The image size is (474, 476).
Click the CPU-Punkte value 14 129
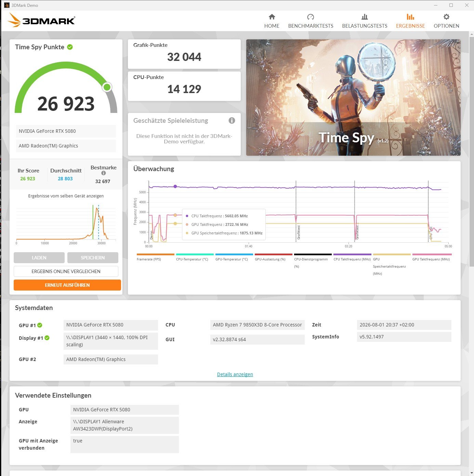pos(184,89)
